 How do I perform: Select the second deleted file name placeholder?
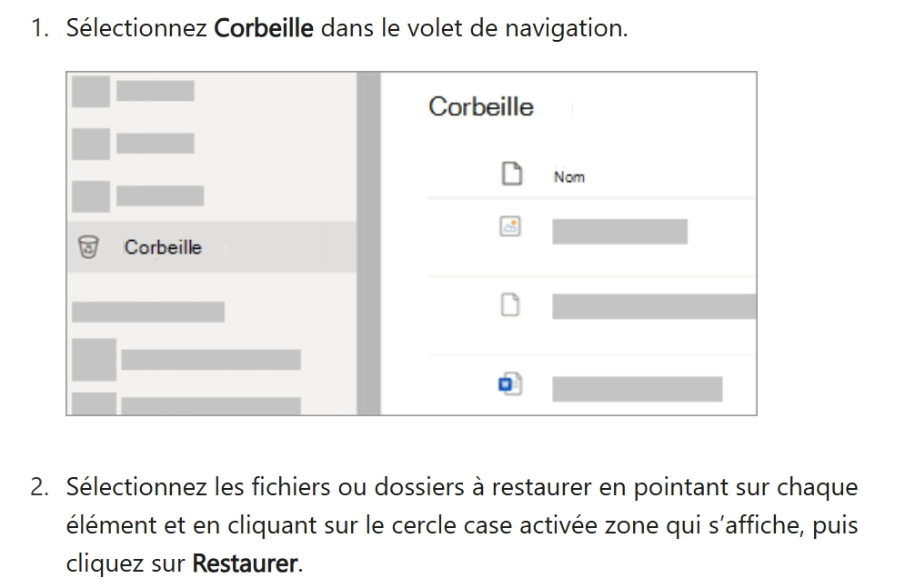(x=654, y=307)
